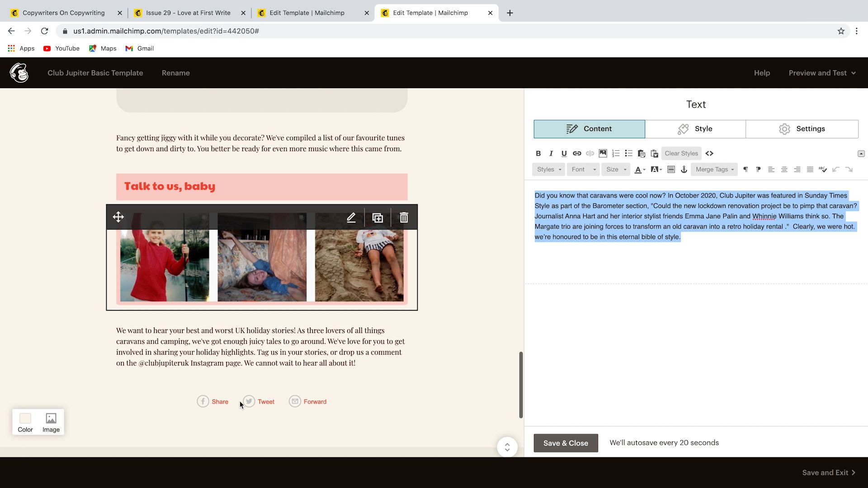
Task: Insert a hyperlink with the link icon
Action: point(577,154)
